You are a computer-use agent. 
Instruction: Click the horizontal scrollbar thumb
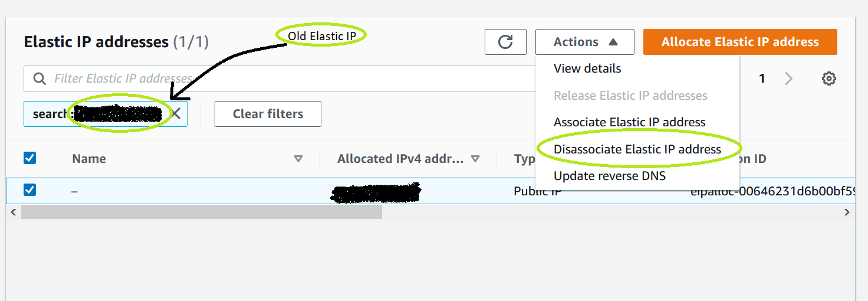[202, 212]
